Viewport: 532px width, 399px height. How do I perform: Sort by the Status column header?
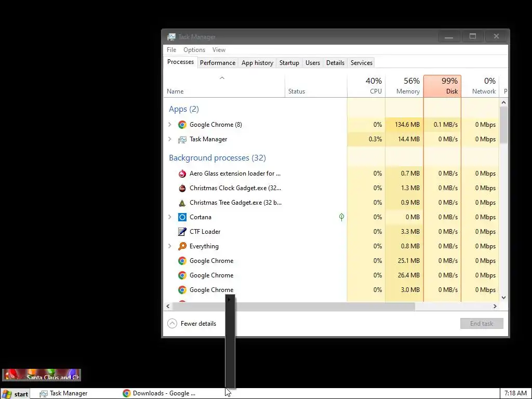316,86
